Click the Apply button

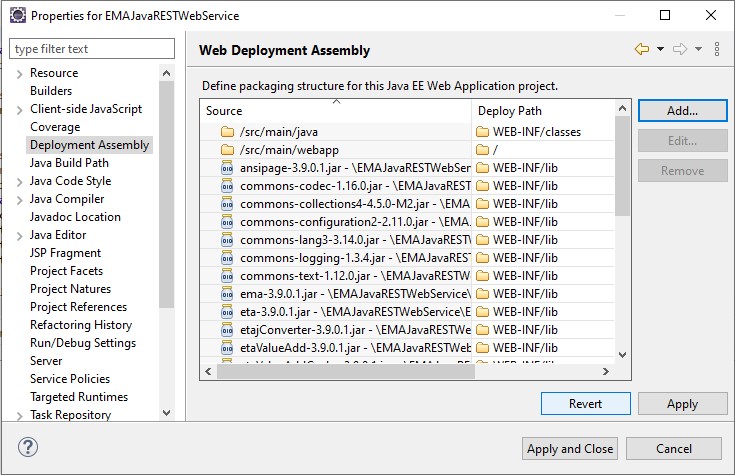tap(682, 404)
